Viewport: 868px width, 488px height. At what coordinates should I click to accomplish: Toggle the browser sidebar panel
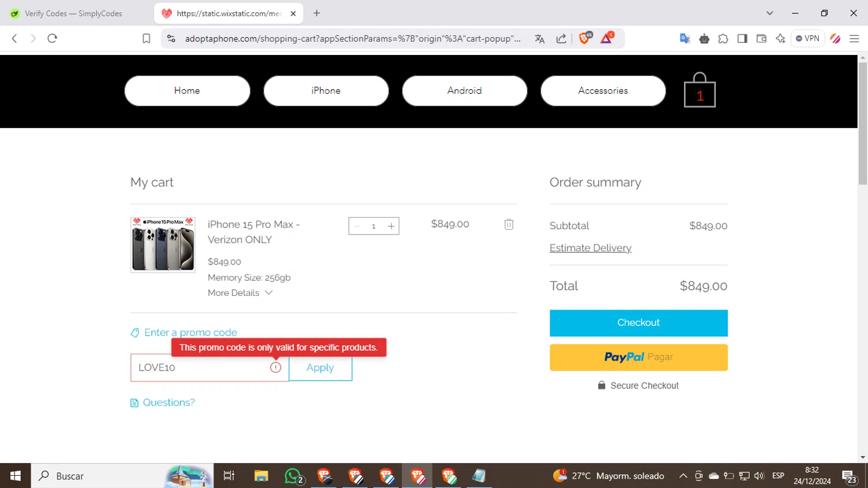tap(742, 38)
